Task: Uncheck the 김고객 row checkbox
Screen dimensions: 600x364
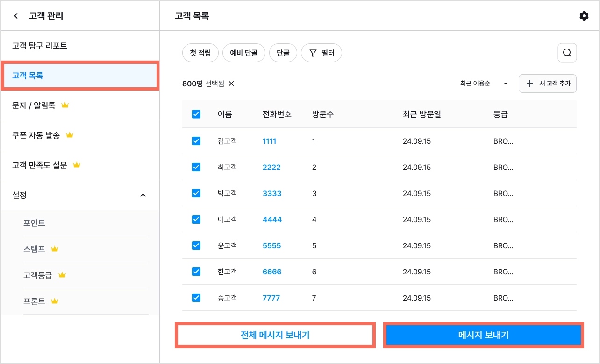Action: (196, 141)
